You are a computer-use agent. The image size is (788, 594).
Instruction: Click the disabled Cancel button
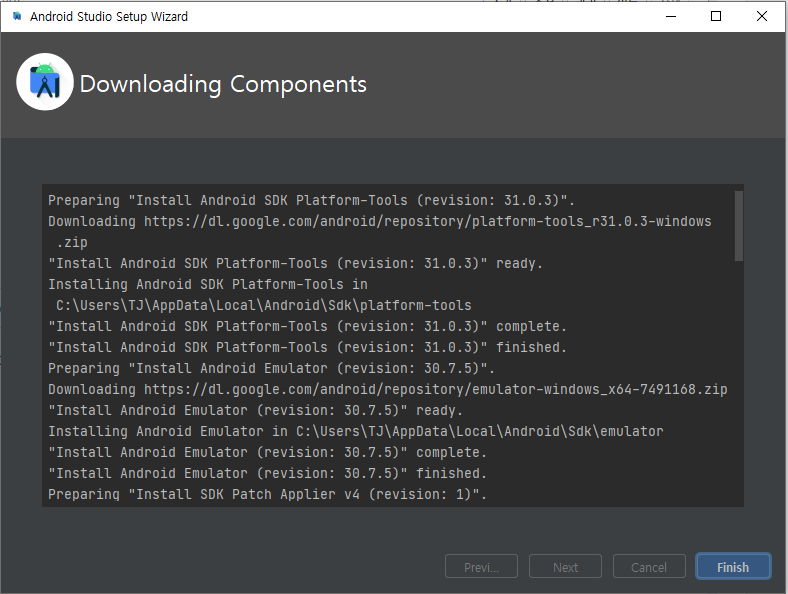pyautogui.click(x=649, y=567)
